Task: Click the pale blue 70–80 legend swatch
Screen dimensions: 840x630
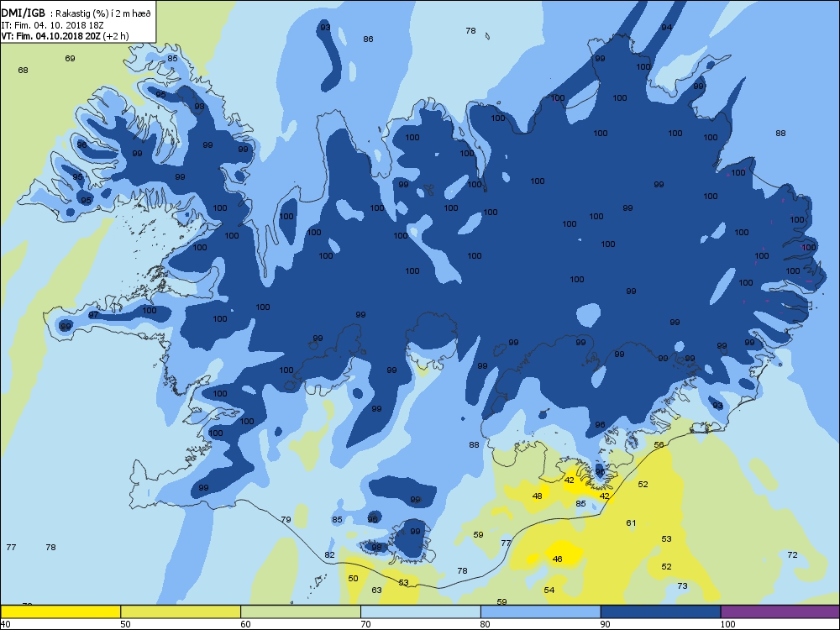Action: (421, 612)
